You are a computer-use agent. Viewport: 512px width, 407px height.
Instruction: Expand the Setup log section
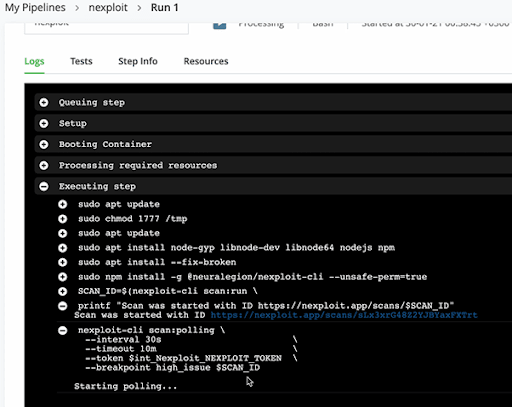tap(44, 123)
